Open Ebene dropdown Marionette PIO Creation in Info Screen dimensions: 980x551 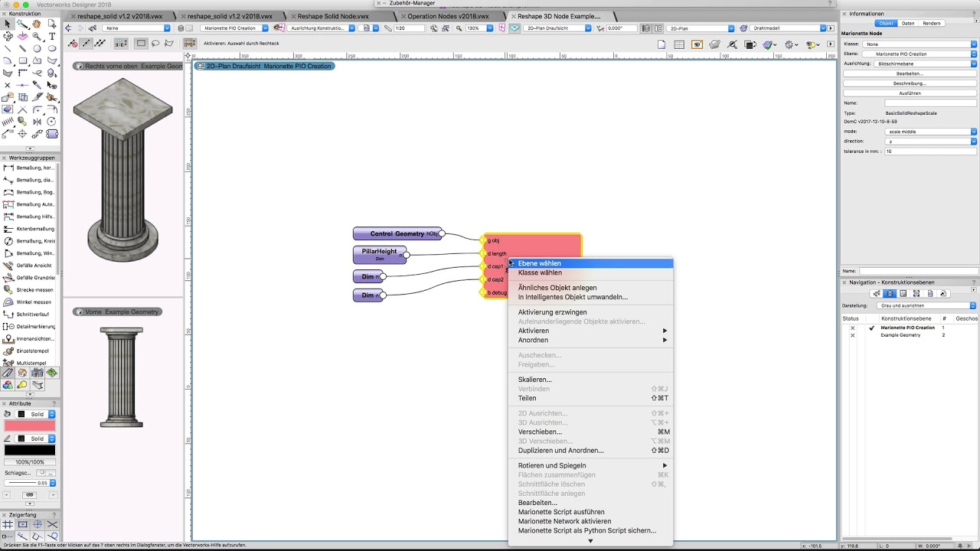pos(919,54)
